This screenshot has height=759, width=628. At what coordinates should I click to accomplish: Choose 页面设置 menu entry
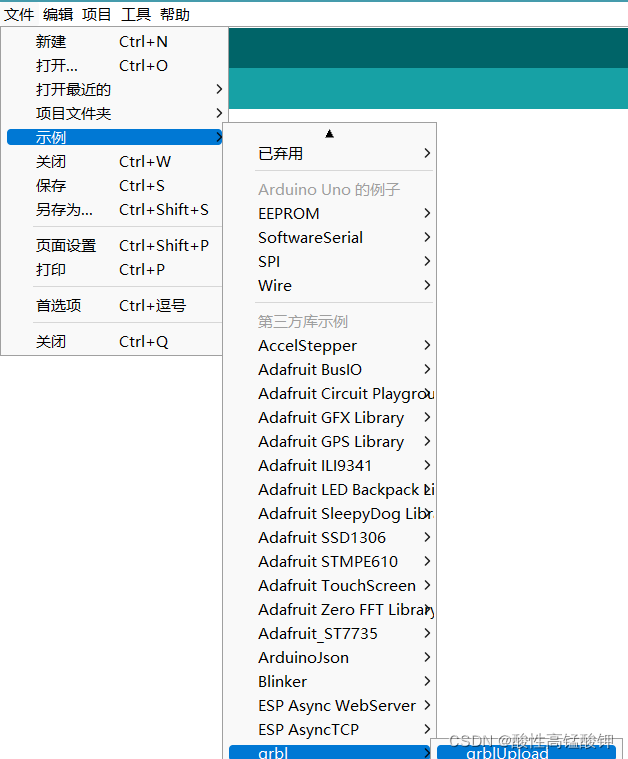[x=115, y=245]
